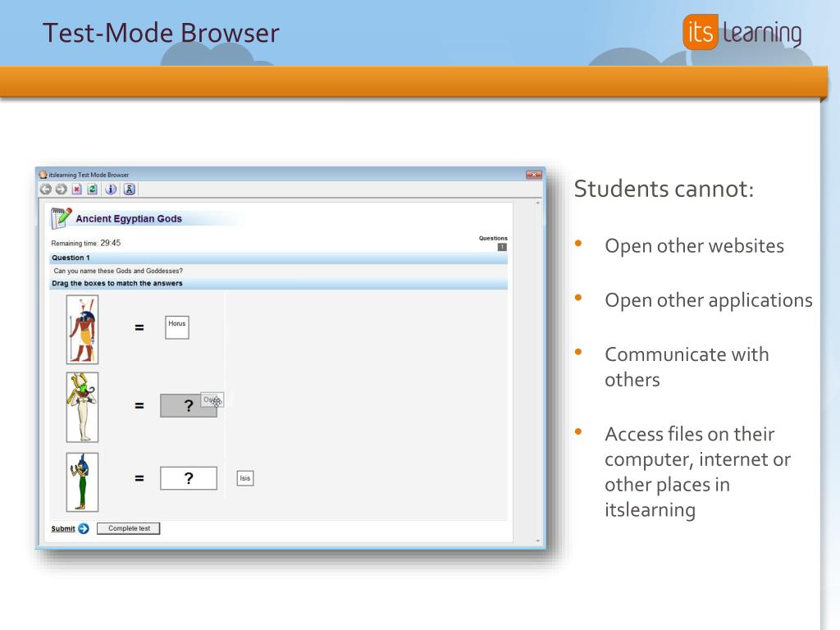
Task: Click the falcon-headed god image
Action: tap(83, 330)
